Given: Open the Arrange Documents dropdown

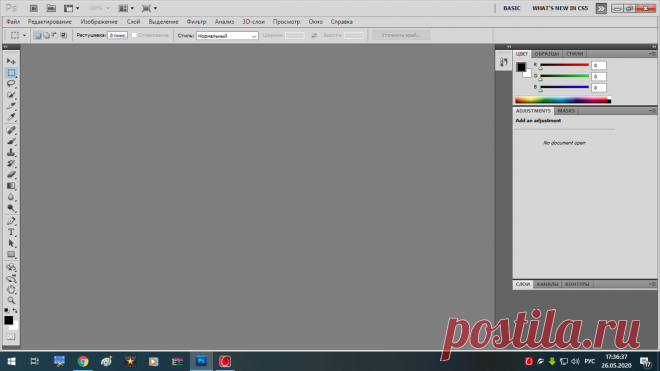Looking at the screenshot, I should point(126,8).
